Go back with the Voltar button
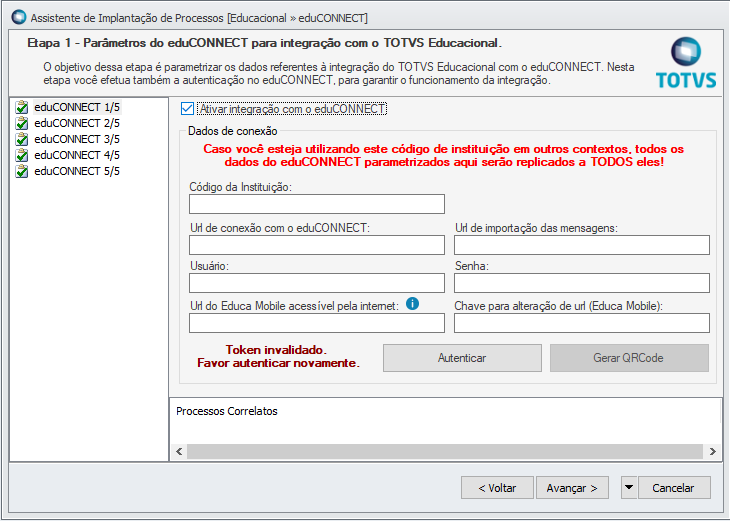Screen dimensions: 730x521 (497, 487)
